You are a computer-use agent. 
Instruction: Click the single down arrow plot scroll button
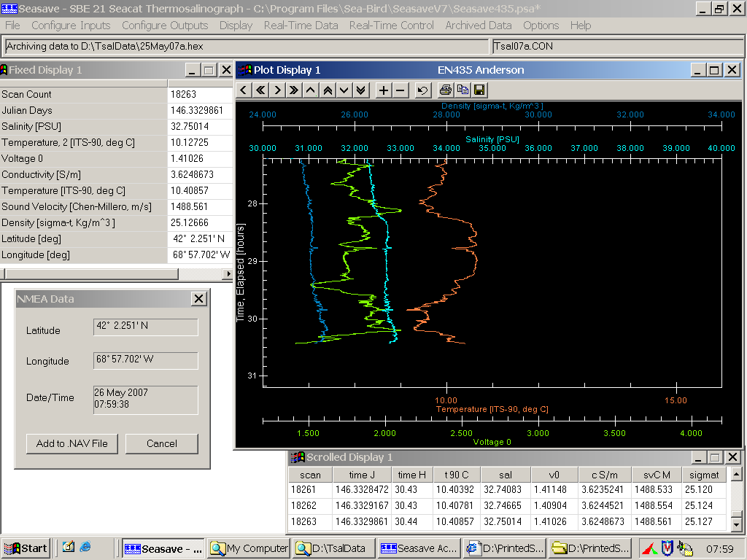coord(344,90)
